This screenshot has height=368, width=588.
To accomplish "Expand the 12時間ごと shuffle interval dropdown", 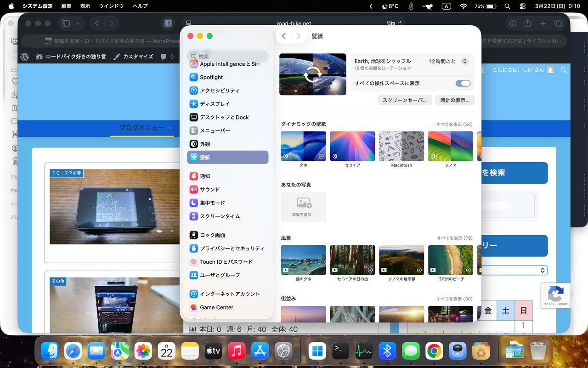I will click(x=464, y=61).
